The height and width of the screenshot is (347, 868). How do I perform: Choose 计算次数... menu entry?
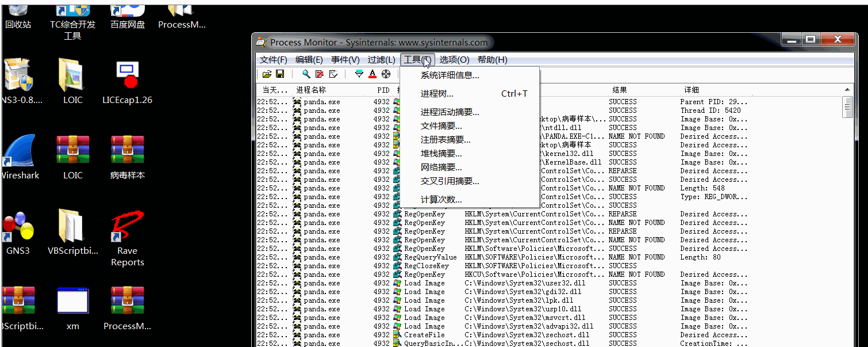(x=470, y=200)
